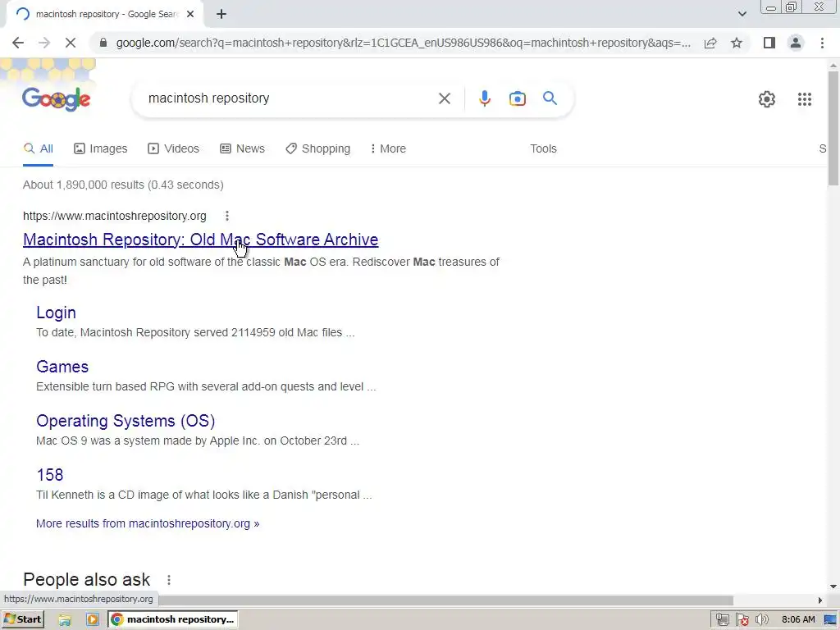This screenshot has height=630, width=840.
Task: Show more results from macintoshrepository.org
Action: point(148,524)
